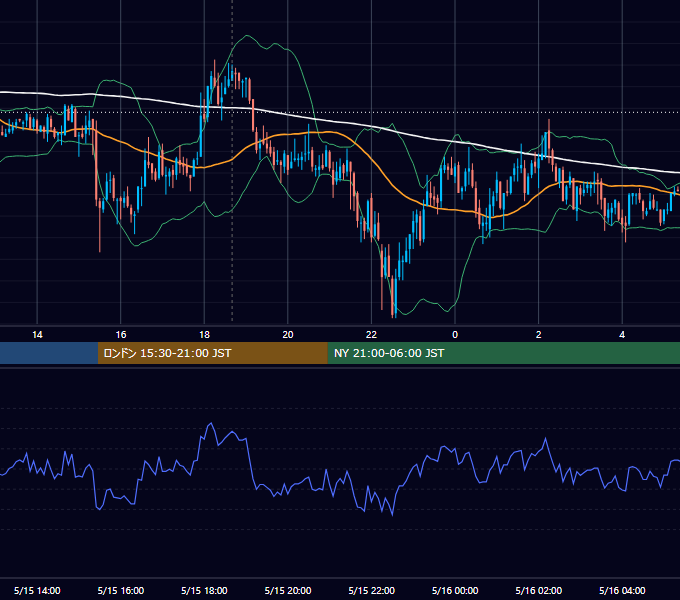Click the 5/15 14:00 date label

pyautogui.click(x=37, y=590)
